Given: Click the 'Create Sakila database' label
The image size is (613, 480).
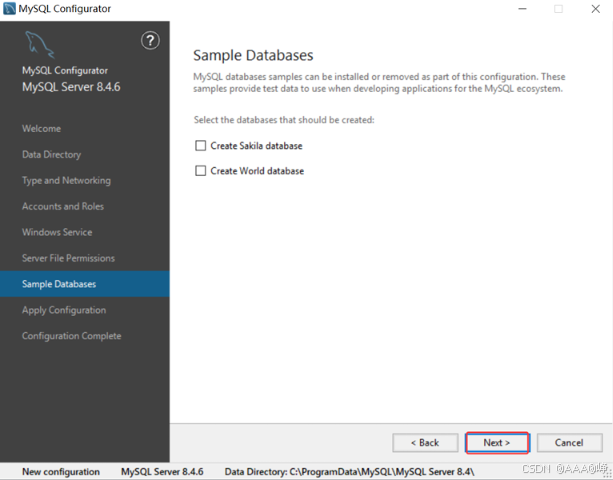Looking at the screenshot, I should pos(256,146).
